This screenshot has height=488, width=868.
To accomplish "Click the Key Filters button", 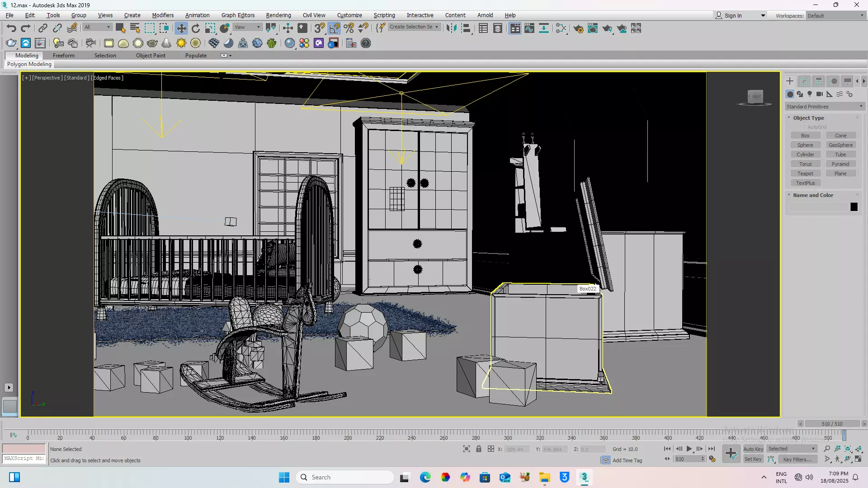I will click(797, 459).
